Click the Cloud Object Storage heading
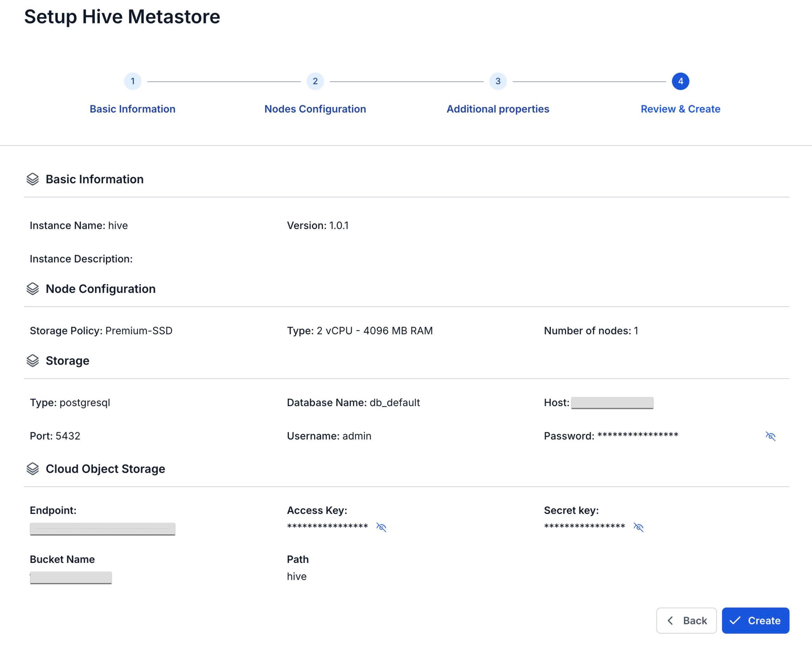The width and height of the screenshot is (812, 650). coord(105,469)
